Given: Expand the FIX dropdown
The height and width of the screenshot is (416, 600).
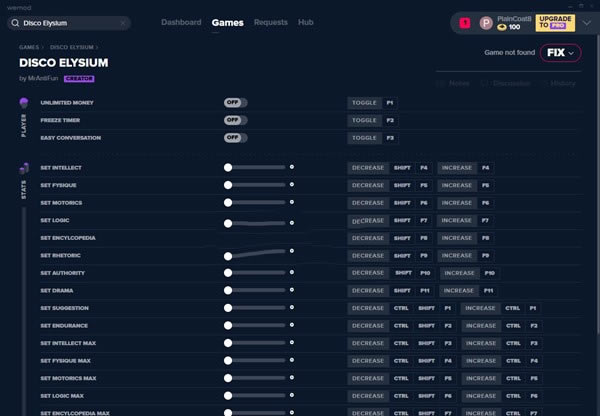Looking at the screenshot, I should pyautogui.click(x=560, y=53).
